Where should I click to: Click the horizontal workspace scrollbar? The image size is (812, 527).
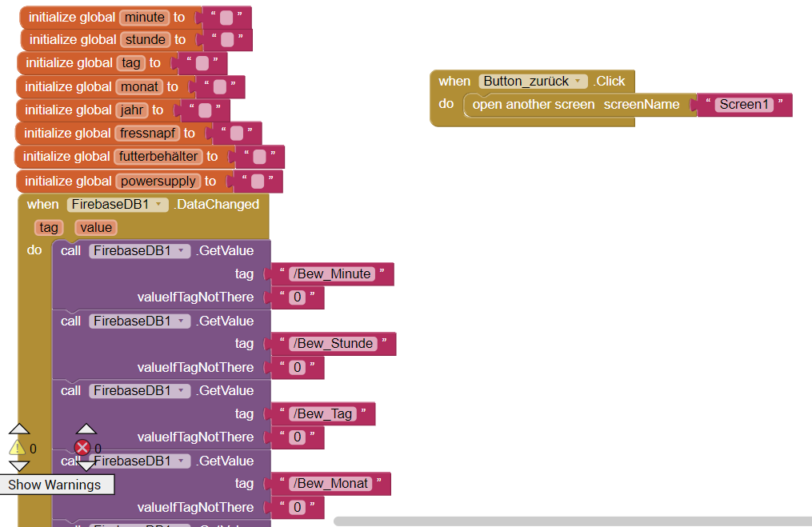pos(572,521)
